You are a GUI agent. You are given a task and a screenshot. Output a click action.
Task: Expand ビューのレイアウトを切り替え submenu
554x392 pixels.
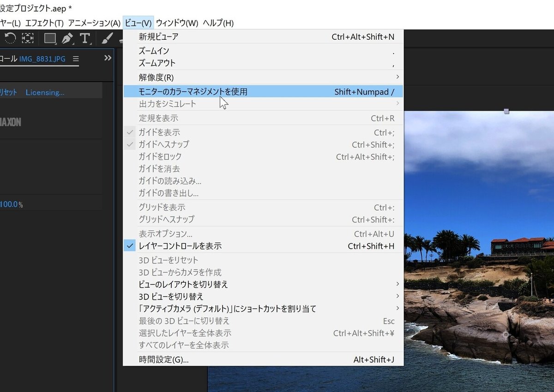(263, 284)
